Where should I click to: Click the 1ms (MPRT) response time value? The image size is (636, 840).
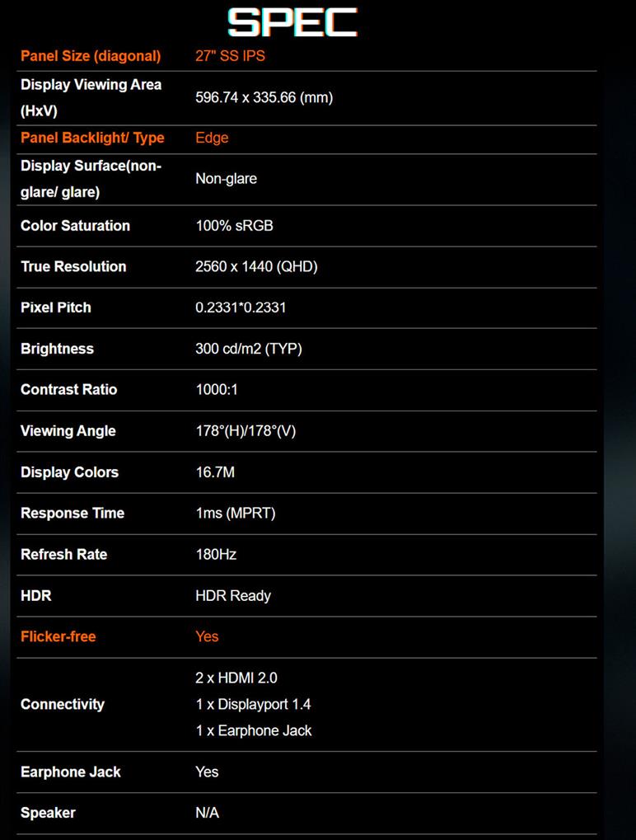(235, 513)
